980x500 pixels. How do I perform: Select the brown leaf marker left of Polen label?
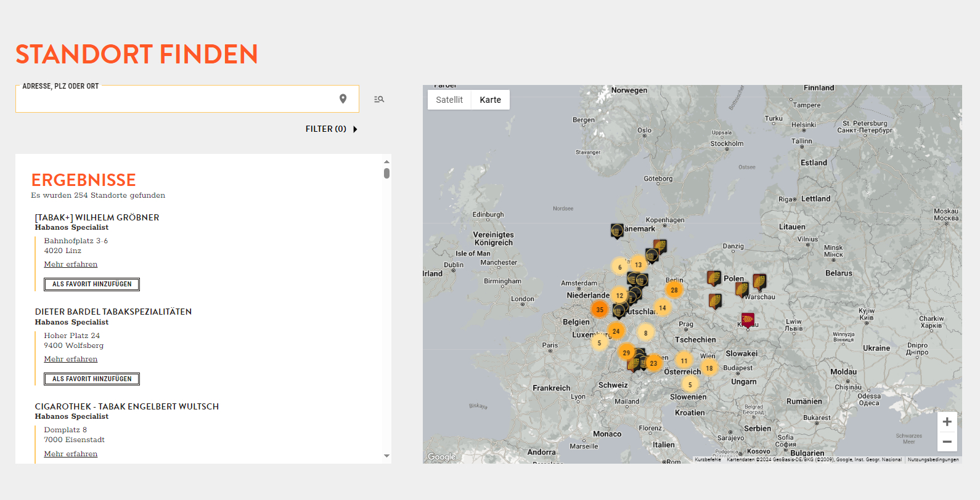[714, 278]
